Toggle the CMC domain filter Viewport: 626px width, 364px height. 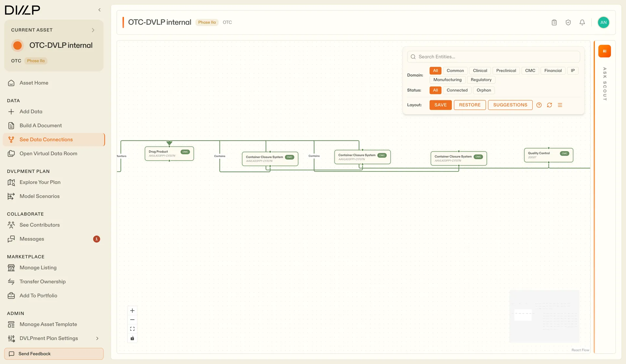530,71
